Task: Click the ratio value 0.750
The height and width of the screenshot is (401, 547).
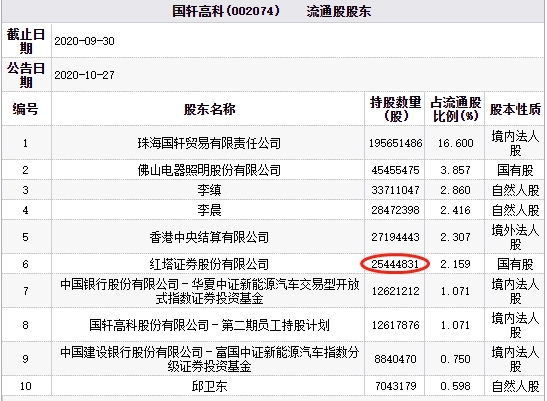Action: click(x=456, y=359)
